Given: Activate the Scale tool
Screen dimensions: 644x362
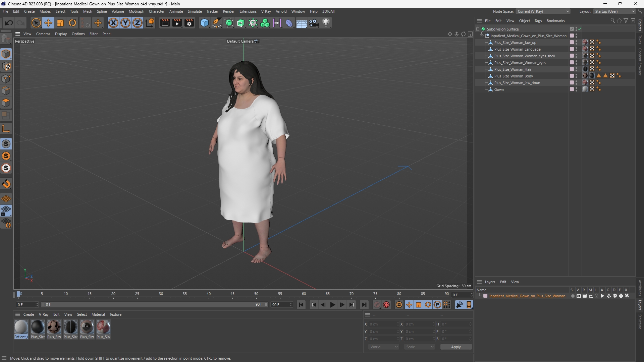Looking at the screenshot, I should point(60,23).
